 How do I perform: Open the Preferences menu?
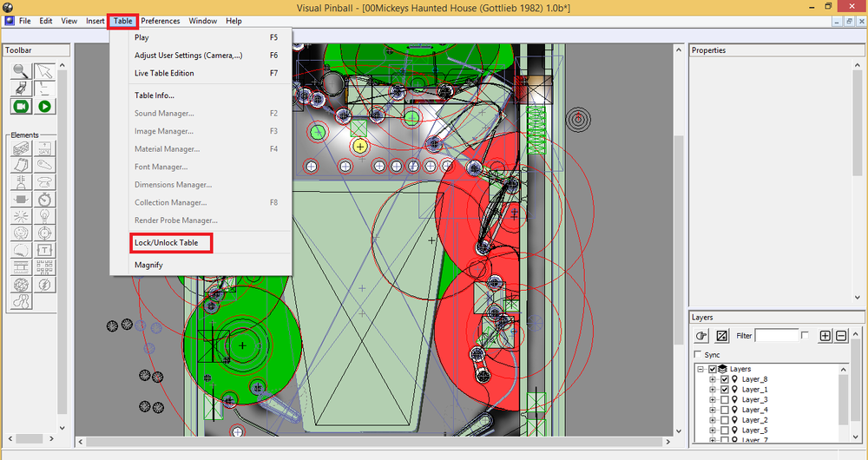160,21
